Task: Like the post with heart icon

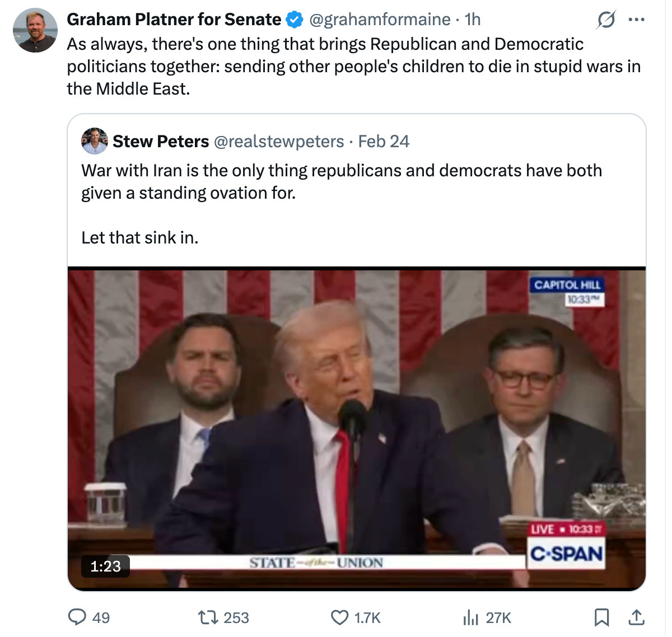Action: (339, 617)
